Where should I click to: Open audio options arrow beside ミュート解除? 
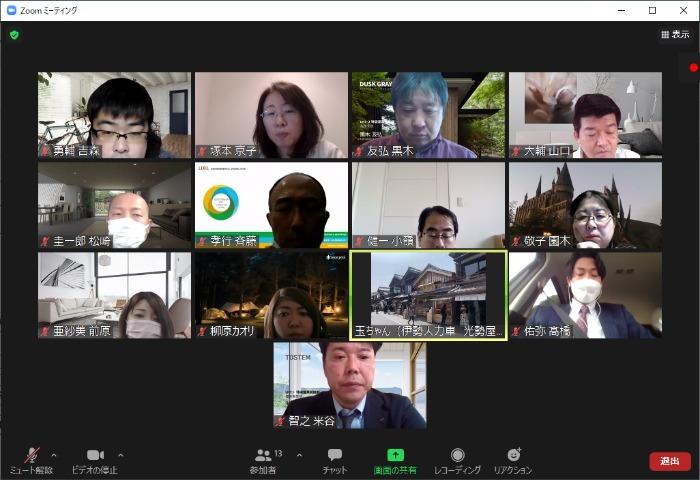tap(54, 455)
